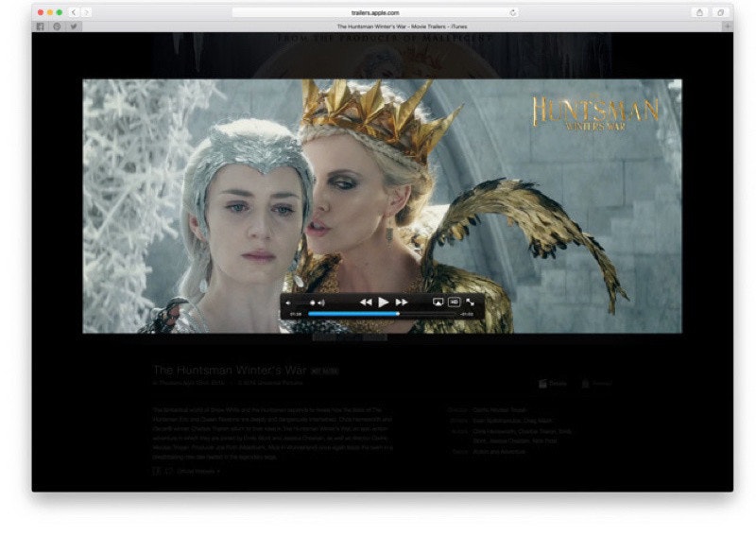Focus the trailers.apple.com address bar
Image resolution: width=756 pixels, height=536 pixels.
(375, 12)
